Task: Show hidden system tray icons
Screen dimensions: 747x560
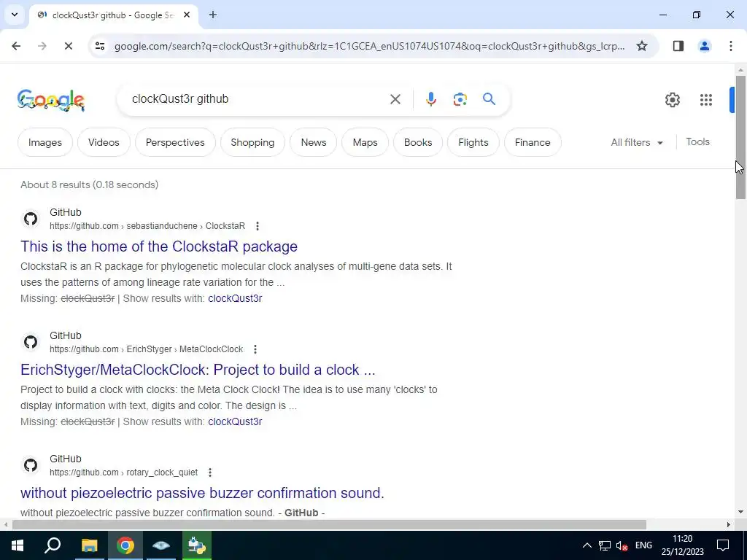Action: [587, 545]
